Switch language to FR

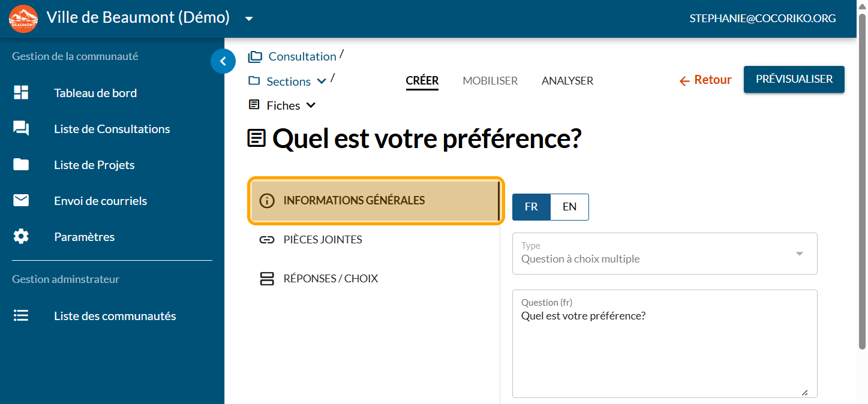531,207
